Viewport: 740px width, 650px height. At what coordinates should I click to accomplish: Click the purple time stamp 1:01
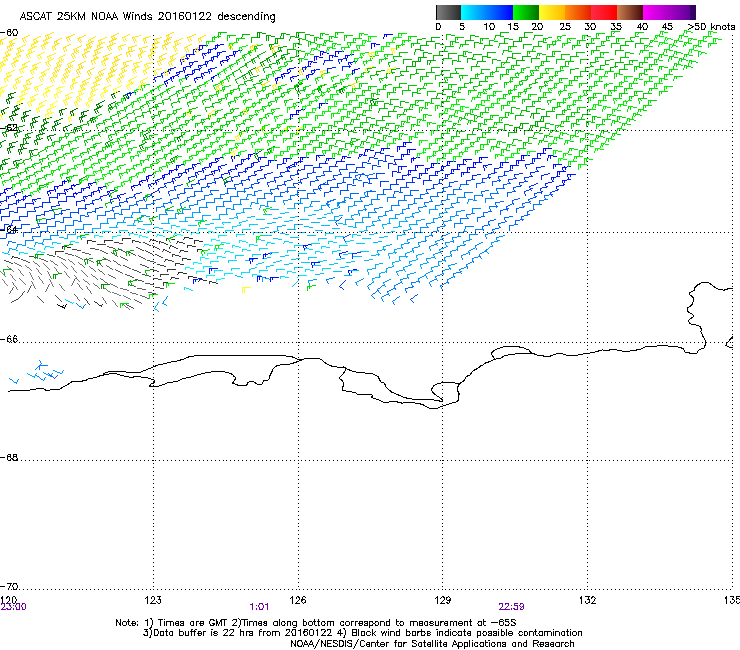tap(259, 607)
